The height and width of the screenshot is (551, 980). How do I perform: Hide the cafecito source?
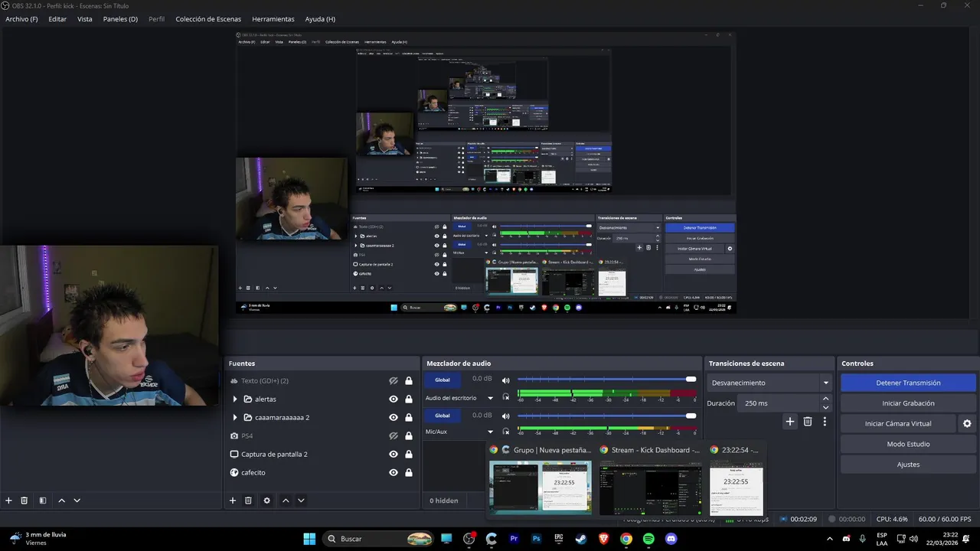pyautogui.click(x=394, y=472)
